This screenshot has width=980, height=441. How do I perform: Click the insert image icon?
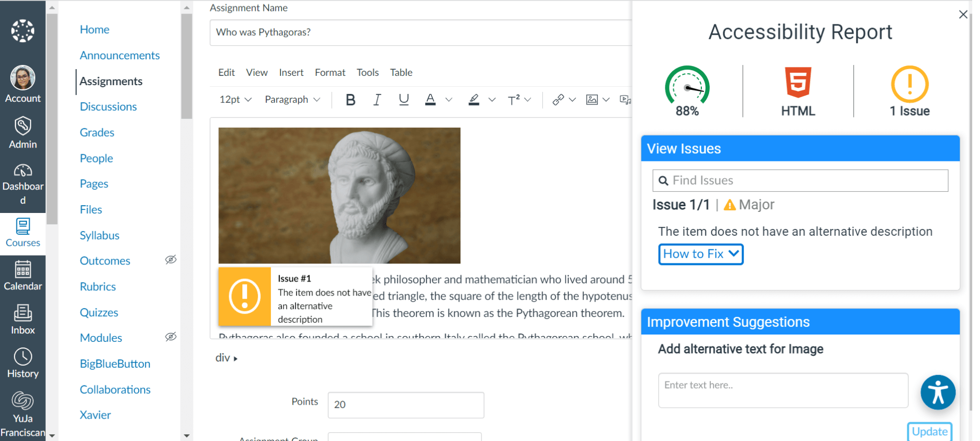(592, 100)
